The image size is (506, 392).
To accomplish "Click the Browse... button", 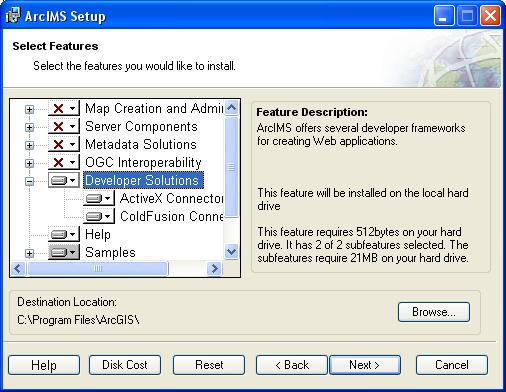I will [x=434, y=312].
